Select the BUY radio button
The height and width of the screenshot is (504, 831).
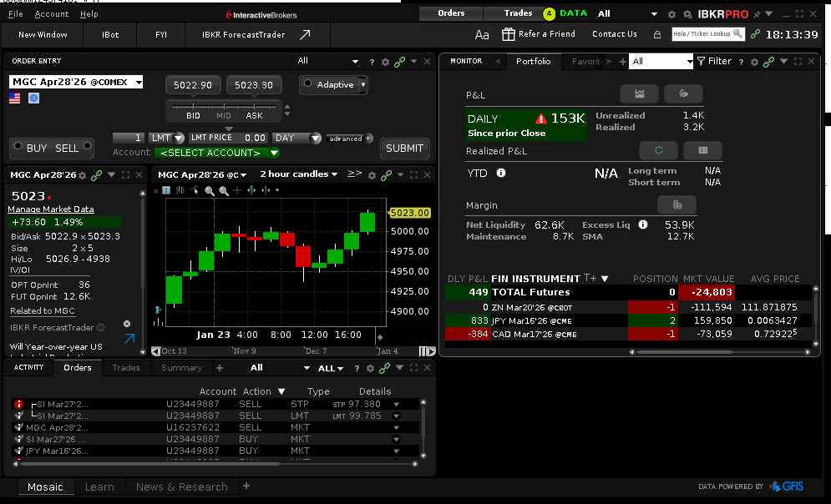click(18, 146)
